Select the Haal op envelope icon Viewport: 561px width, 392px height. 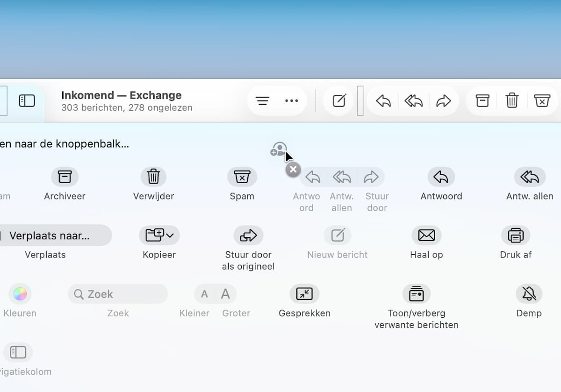(x=426, y=235)
